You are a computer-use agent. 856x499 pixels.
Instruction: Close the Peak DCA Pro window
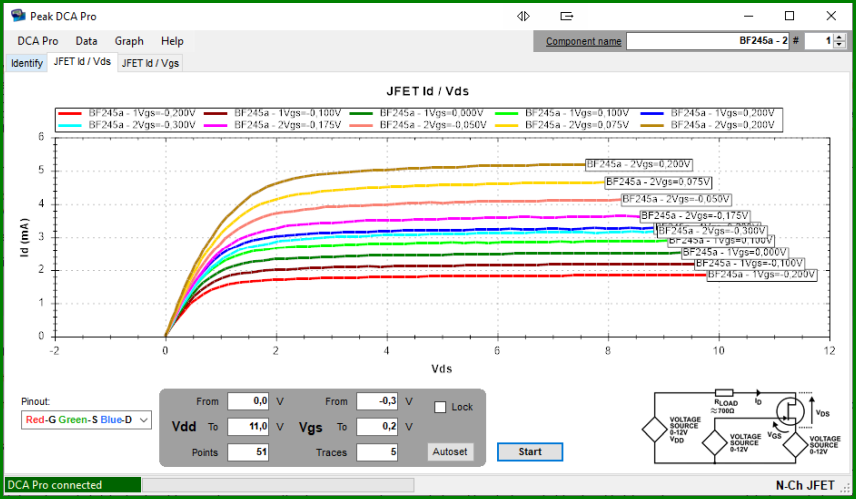(x=831, y=16)
